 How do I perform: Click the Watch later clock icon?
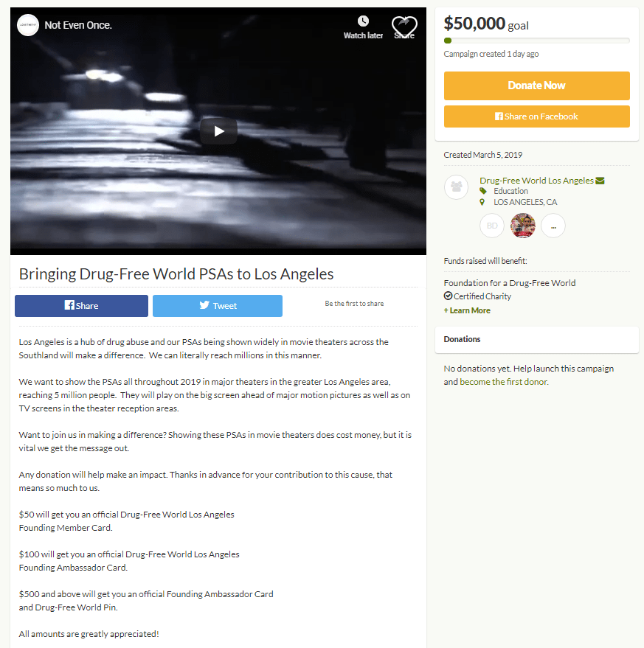[363, 21]
